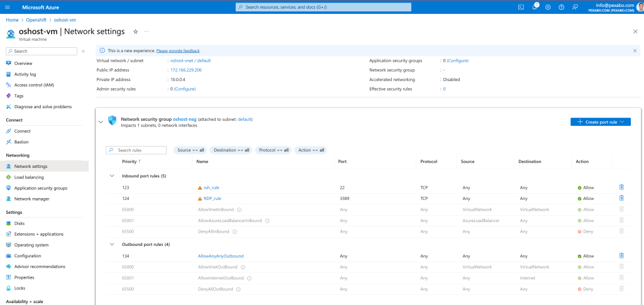Dismiss the new experience info banner
The image size is (644, 305).
click(635, 51)
